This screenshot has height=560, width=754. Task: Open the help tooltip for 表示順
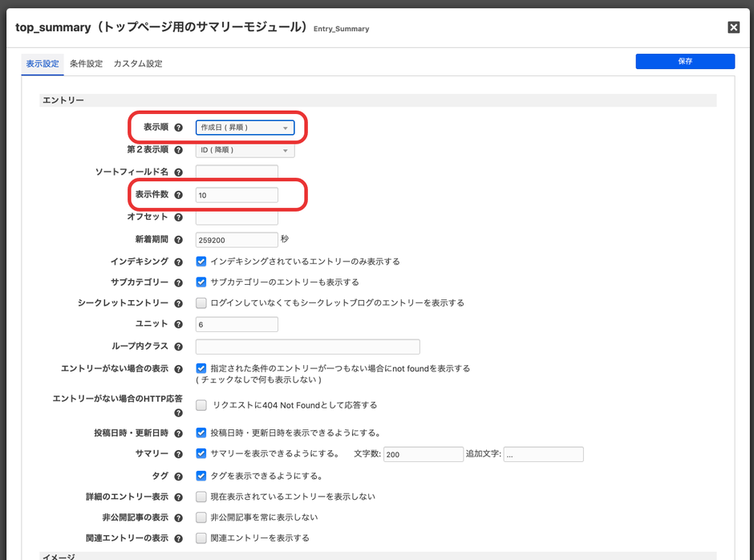179,127
